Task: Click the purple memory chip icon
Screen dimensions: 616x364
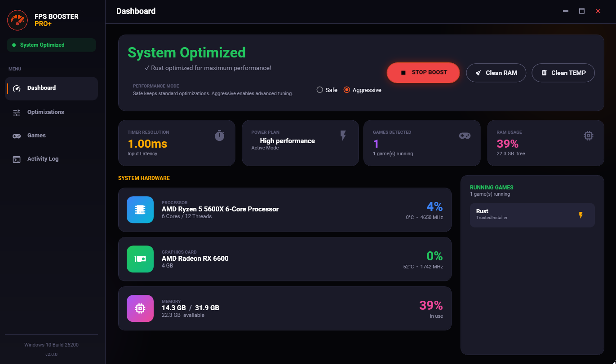Action: pyautogui.click(x=140, y=308)
